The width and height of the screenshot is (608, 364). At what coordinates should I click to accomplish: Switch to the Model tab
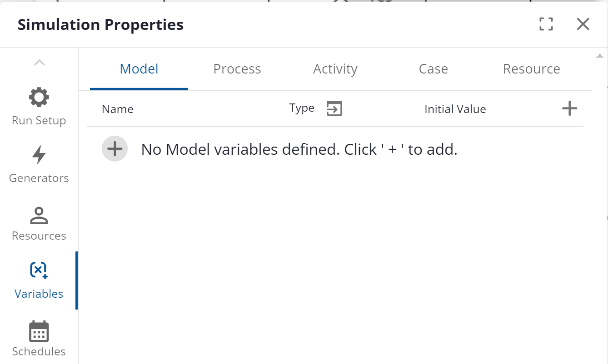pyautogui.click(x=139, y=69)
